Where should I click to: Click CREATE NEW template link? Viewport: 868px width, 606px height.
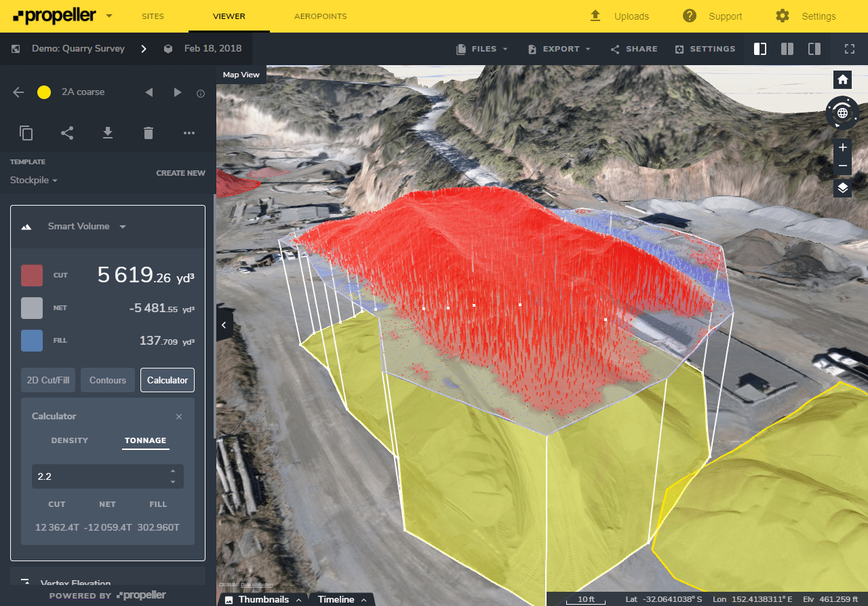tap(180, 173)
